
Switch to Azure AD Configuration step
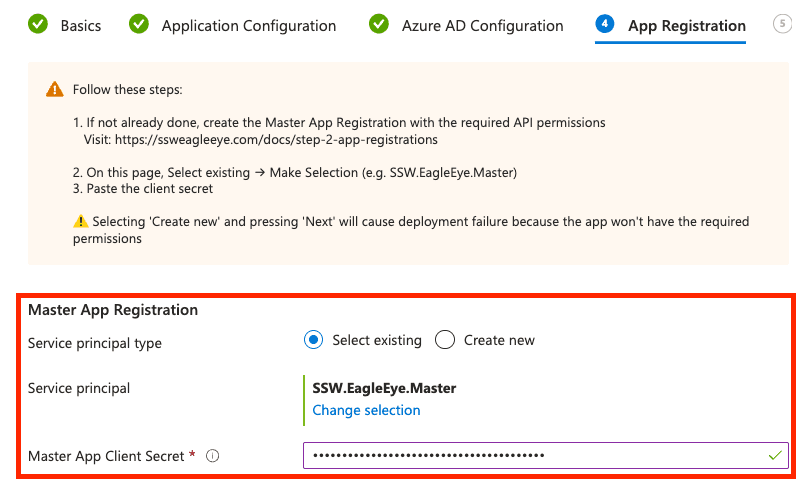click(x=482, y=26)
